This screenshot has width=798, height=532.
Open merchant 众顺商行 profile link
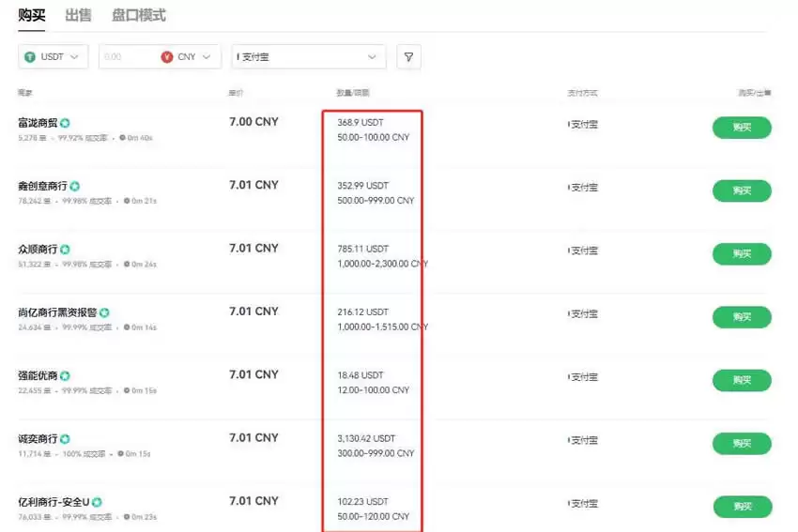(38, 250)
